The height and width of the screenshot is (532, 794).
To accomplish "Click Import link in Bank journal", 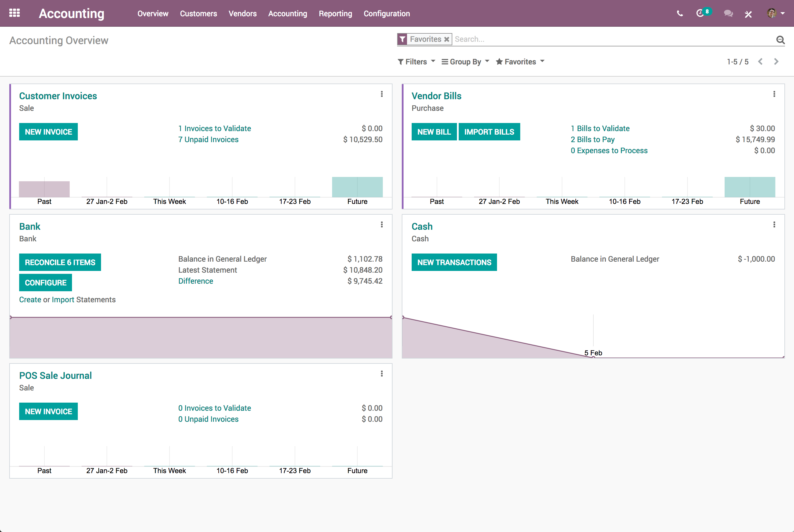I will 64,299.
